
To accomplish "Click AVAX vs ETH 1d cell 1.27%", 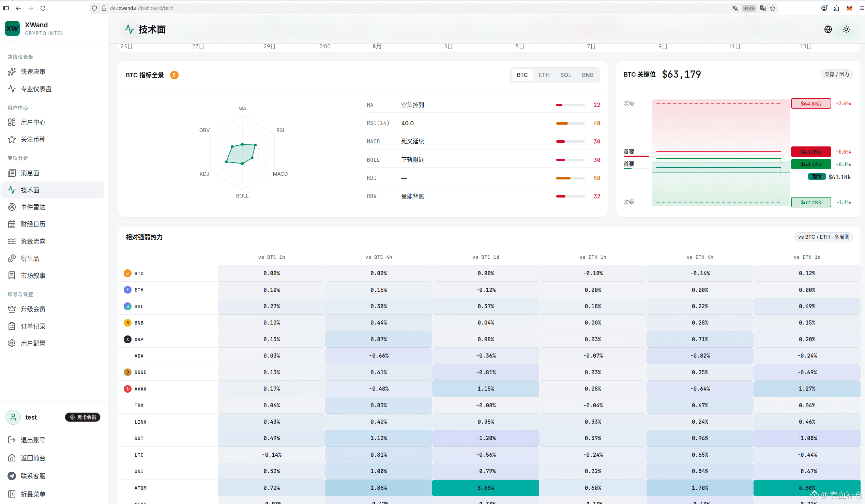I will tap(807, 389).
